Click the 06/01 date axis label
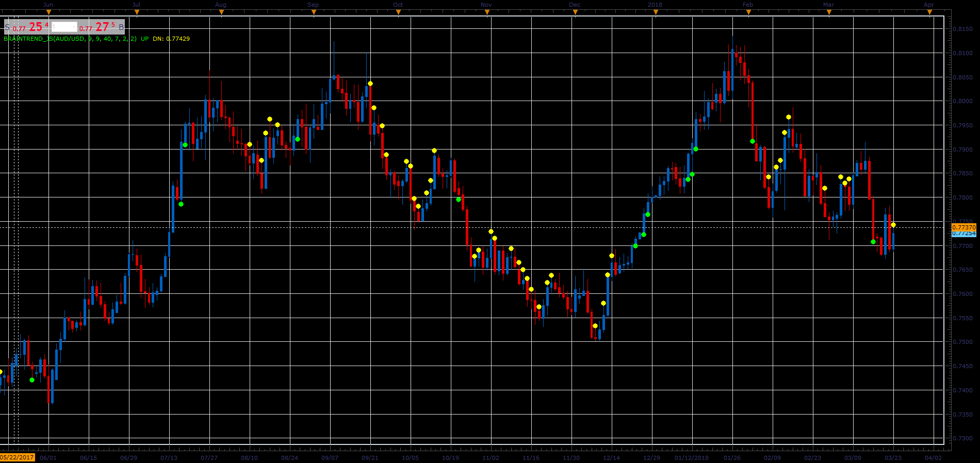980x463 pixels. click(48, 458)
